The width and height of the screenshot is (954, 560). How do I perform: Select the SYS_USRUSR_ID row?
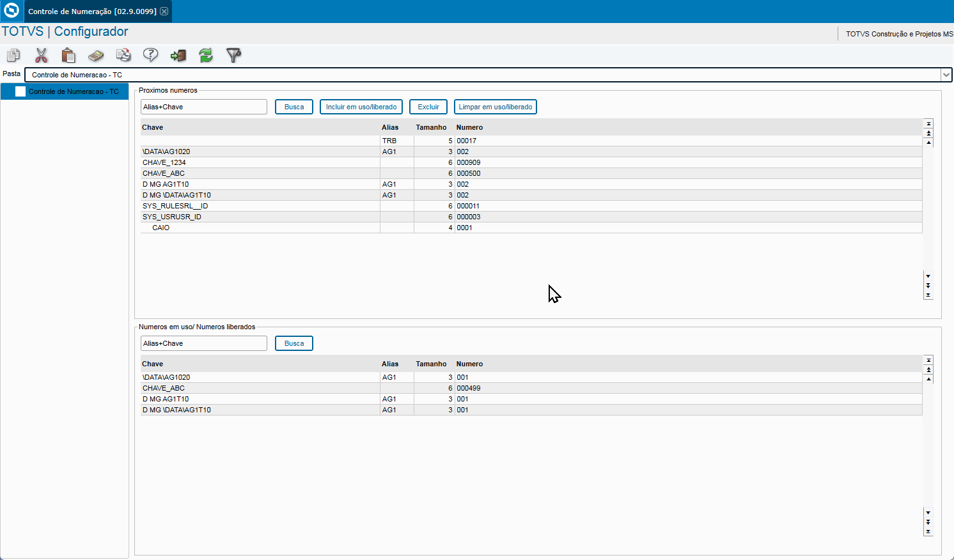[531, 217]
